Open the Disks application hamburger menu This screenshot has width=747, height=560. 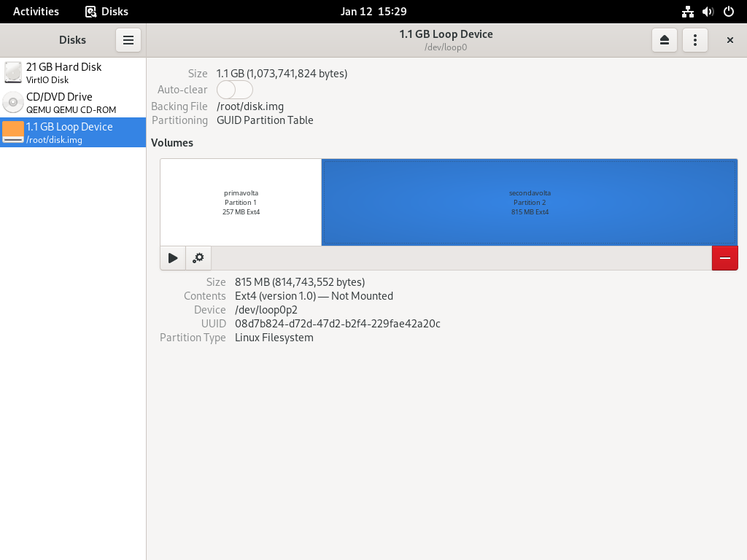click(128, 40)
